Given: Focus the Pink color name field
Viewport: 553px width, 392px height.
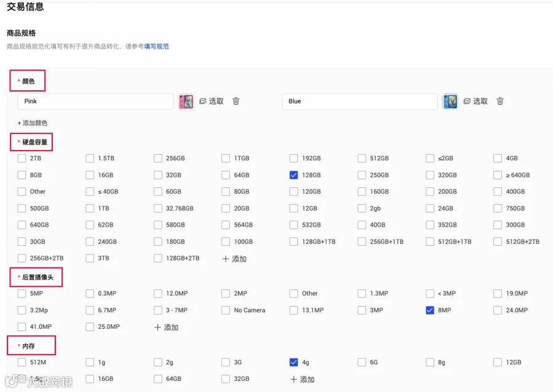Looking at the screenshot, I should (95, 101).
